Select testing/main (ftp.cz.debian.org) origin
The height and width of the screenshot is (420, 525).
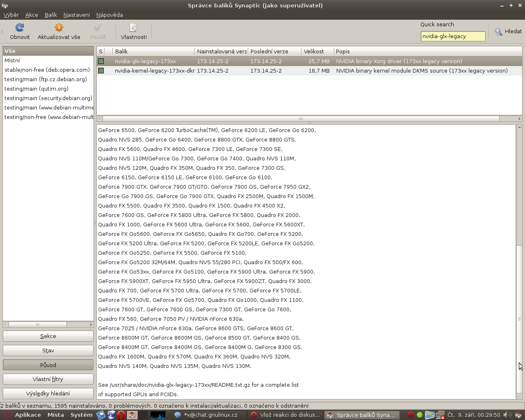pos(48,79)
